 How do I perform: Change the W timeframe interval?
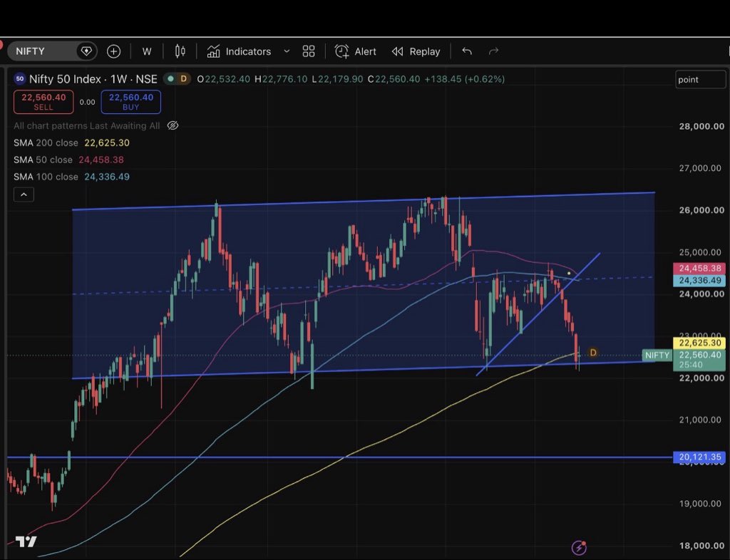pos(147,51)
